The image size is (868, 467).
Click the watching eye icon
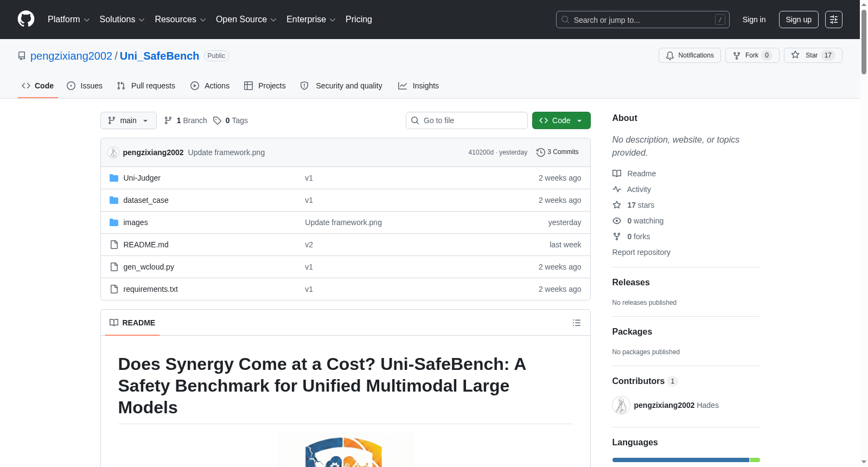pos(617,221)
